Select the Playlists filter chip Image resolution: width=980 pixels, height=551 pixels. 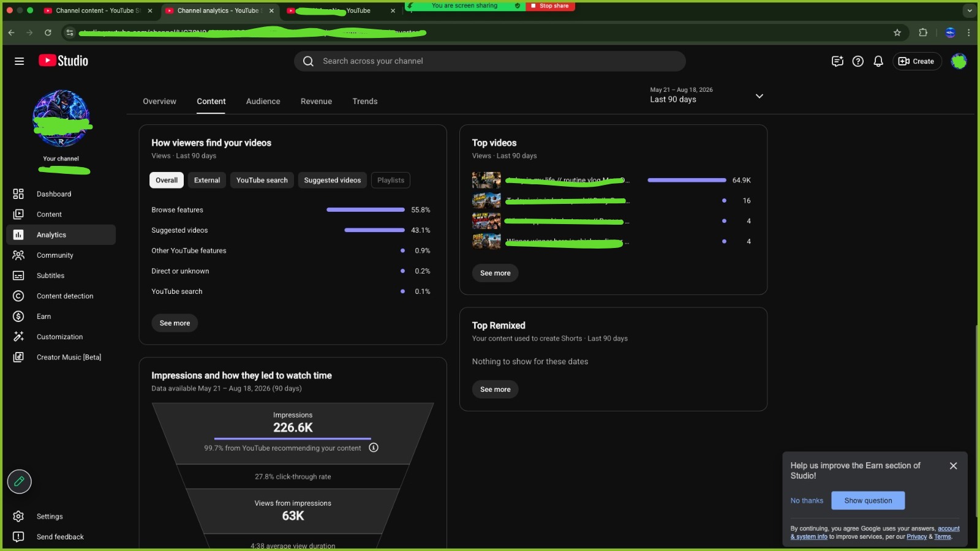click(391, 180)
